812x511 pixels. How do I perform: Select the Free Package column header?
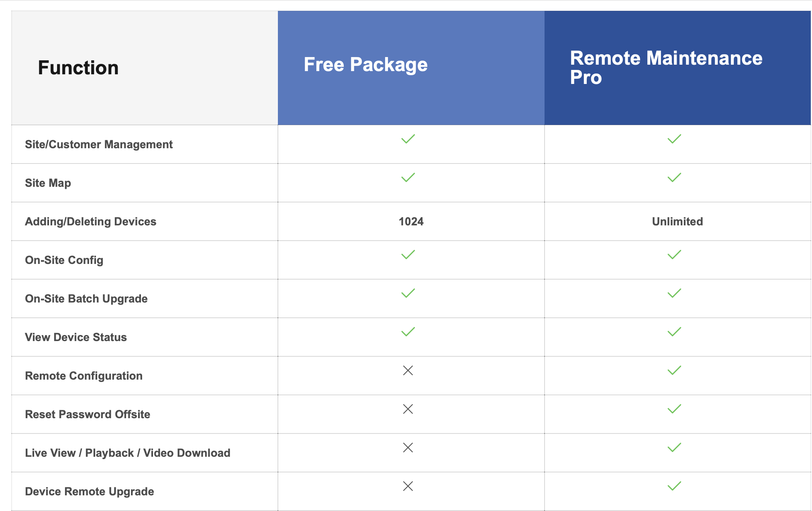[365, 65]
